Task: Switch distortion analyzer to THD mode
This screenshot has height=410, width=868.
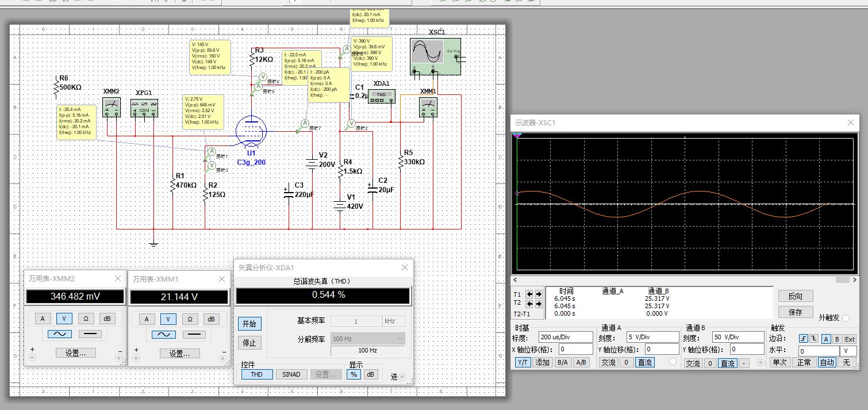Action: [256, 374]
